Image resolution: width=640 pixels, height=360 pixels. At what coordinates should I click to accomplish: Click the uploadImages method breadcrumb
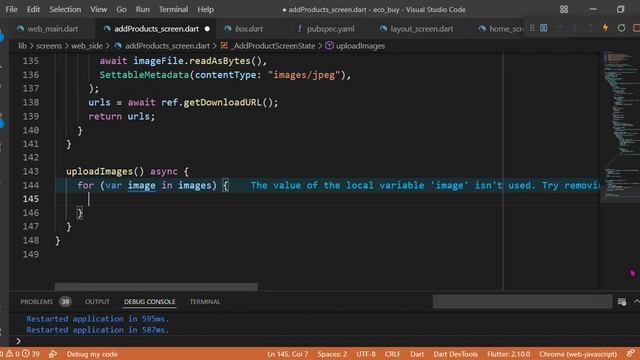click(x=360, y=46)
